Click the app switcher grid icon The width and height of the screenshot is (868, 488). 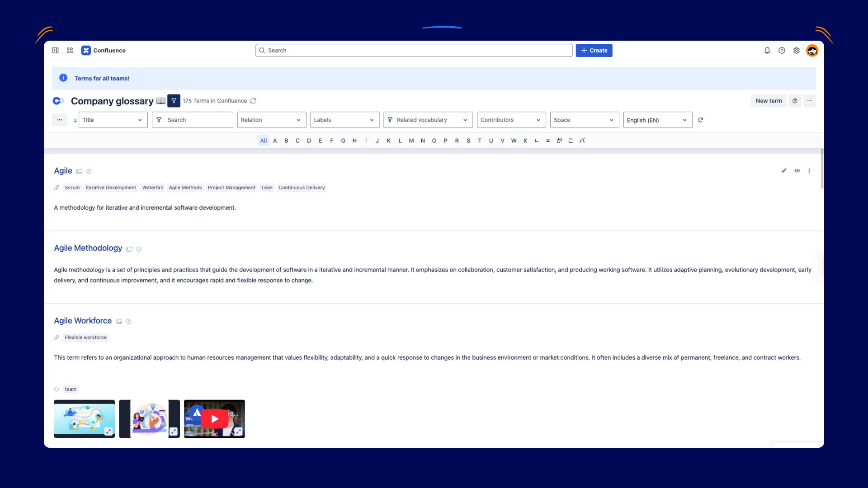(x=70, y=51)
